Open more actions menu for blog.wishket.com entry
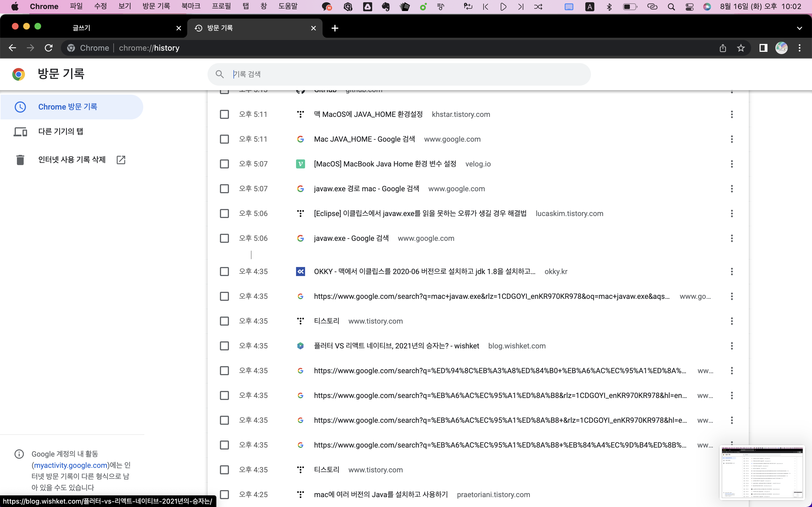The width and height of the screenshot is (812, 507). click(x=731, y=346)
